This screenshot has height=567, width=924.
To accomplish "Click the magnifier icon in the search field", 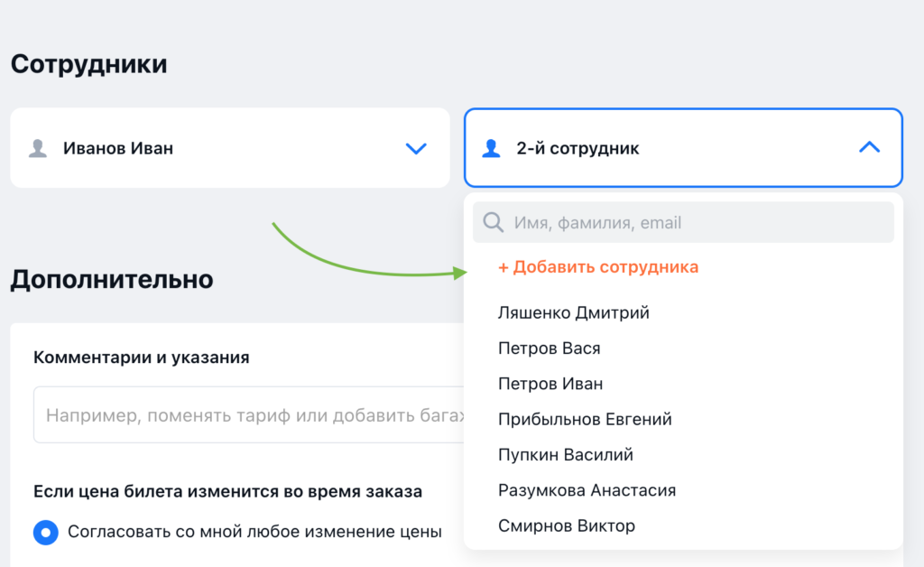I will 494,222.
